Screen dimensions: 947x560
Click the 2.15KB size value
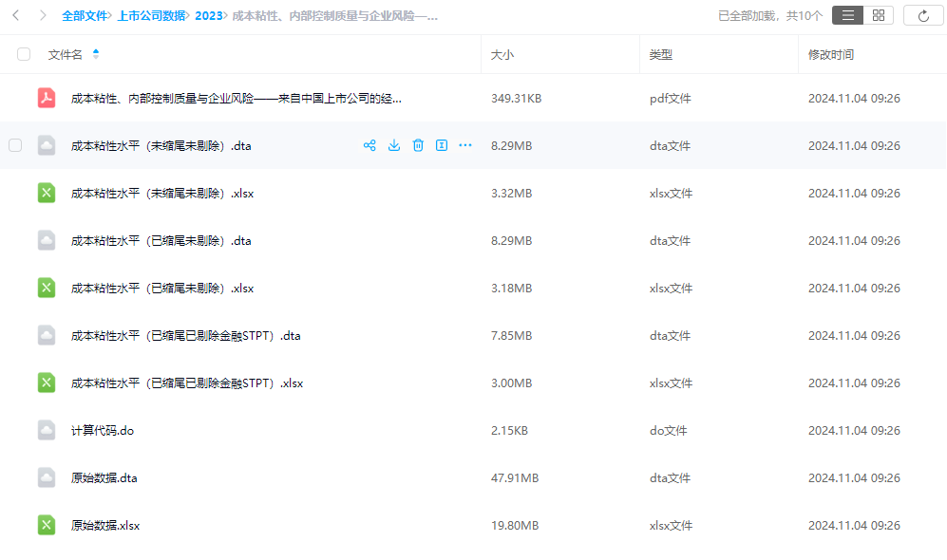[x=509, y=430]
